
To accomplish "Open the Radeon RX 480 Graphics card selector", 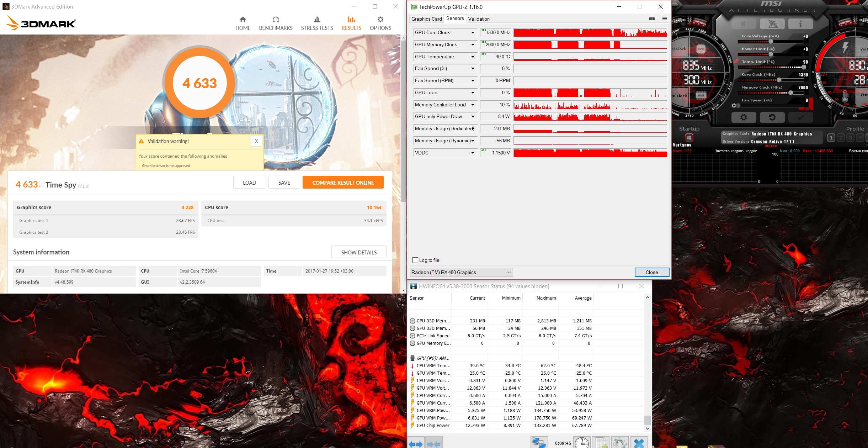I will [x=461, y=272].
